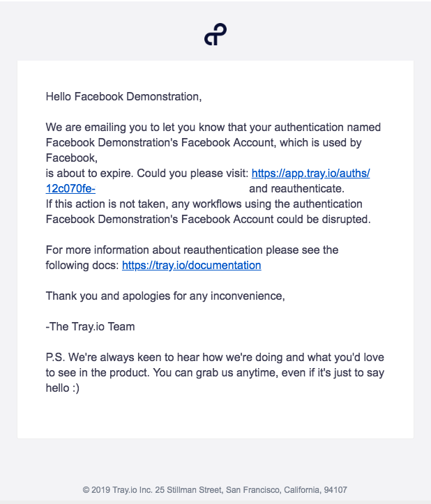Click the word "Facebook," on its own line

point(71,158)
